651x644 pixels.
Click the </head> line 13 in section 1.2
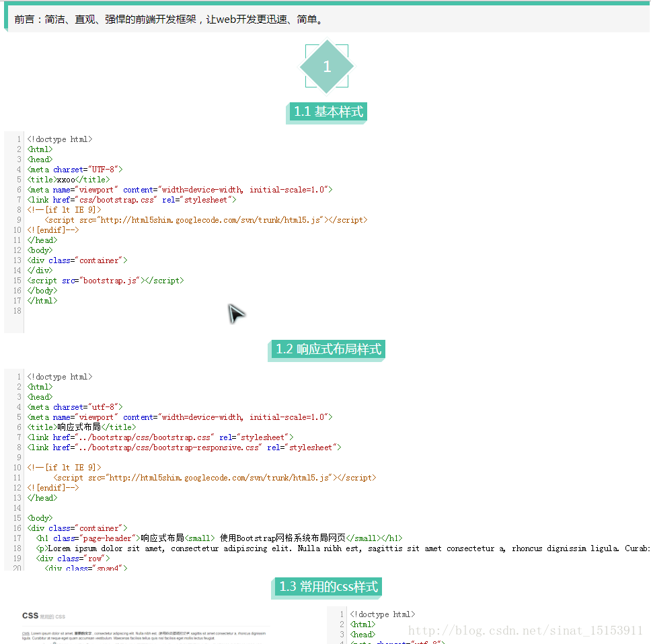pos(42,498)
